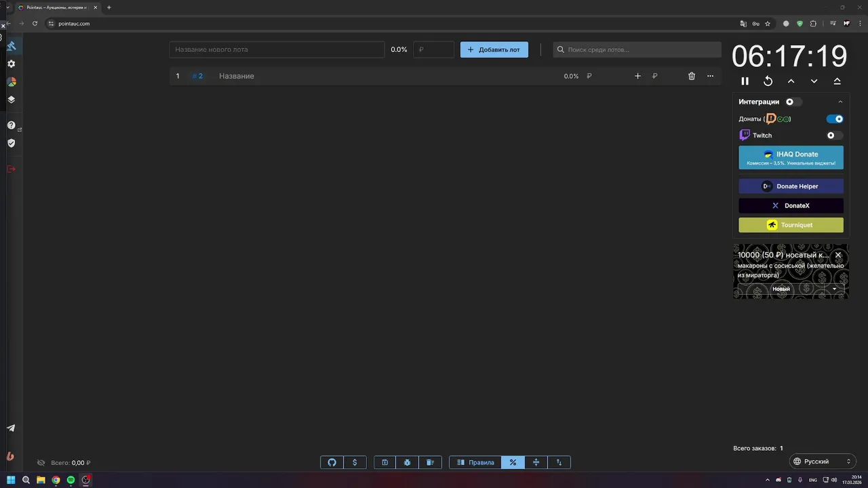Open the Русский language selector
Image resolution: width=868 pixels, height=488 pixels.
822,462
